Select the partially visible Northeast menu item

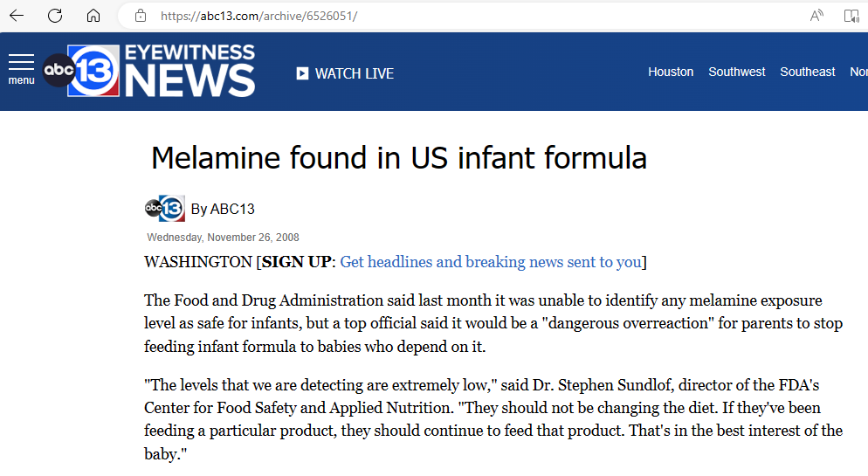point(858,72)
